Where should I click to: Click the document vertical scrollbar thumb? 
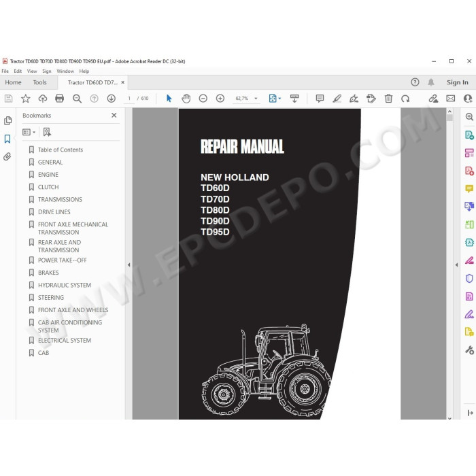tap(449, 118)
